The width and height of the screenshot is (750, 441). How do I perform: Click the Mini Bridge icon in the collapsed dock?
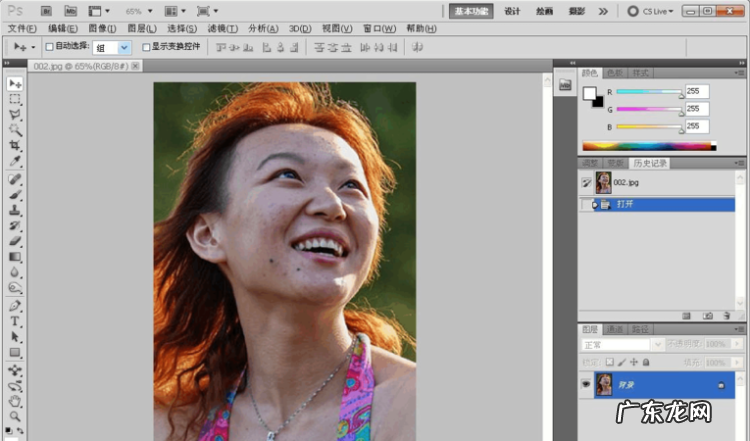click(x=564, y=85)
